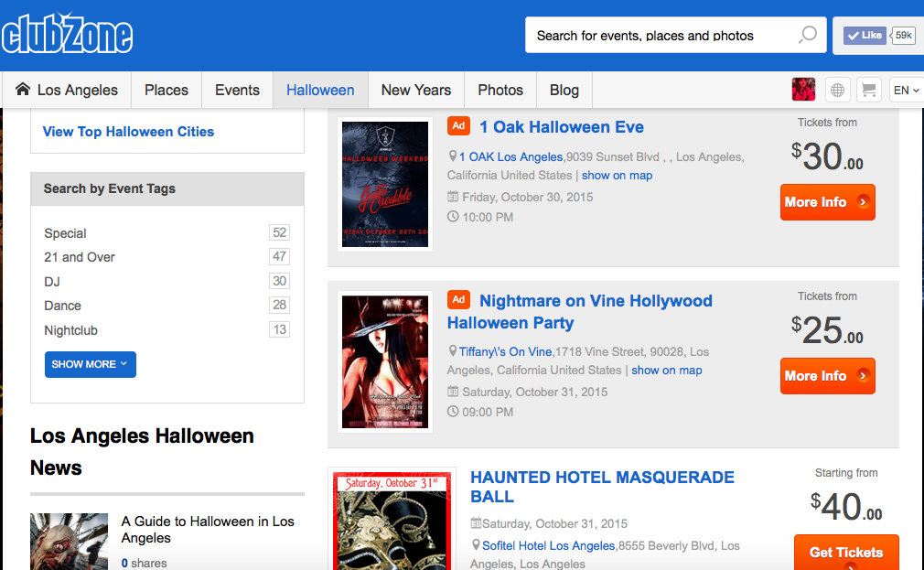Click the Friday, October 30, 2015 date
The height and width of the screenshot is (570, 924).
(527, 197)
